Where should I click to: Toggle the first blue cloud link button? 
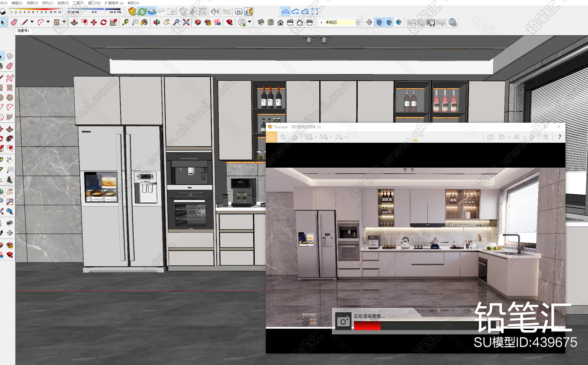pos(286,11)
